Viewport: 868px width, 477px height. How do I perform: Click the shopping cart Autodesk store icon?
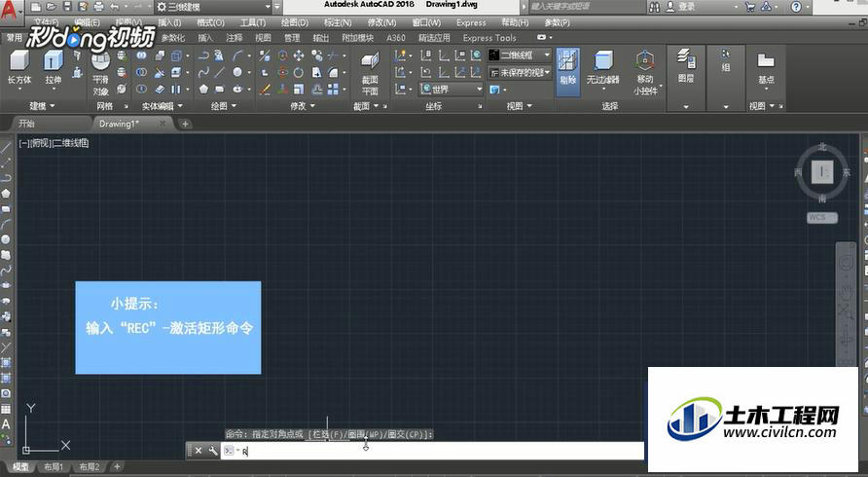[x=750, y=7]
